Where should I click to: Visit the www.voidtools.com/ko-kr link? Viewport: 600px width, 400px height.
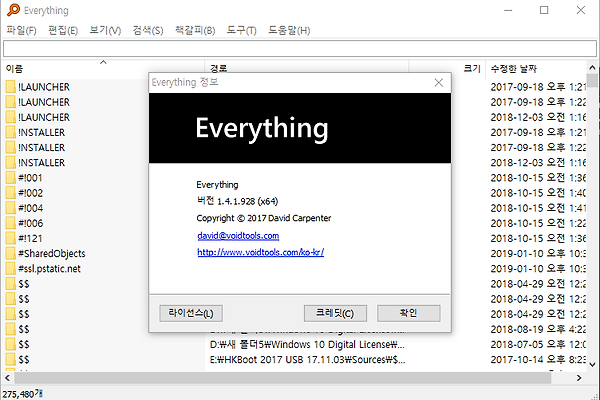coord(260,252)
